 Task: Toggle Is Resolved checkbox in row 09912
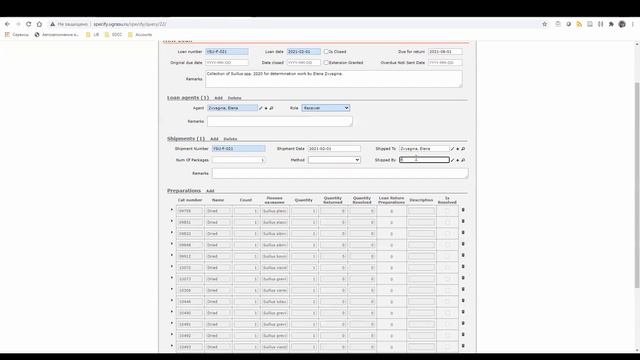coord(447,256)
